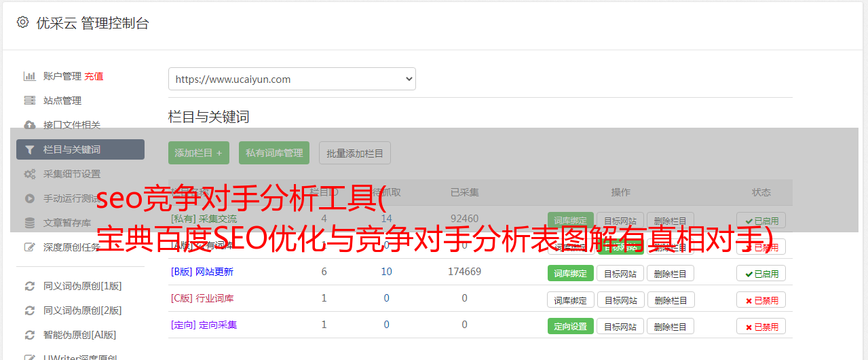Click 词库绑定 in the 采集交流 row
868x360 pixels.
point(571,220)
